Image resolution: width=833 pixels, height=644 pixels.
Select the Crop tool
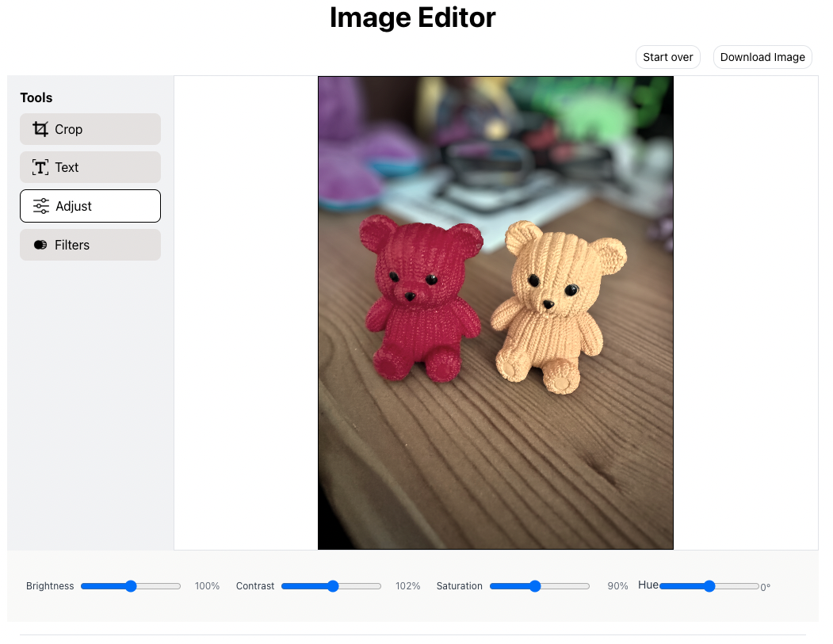coord(90,128)
